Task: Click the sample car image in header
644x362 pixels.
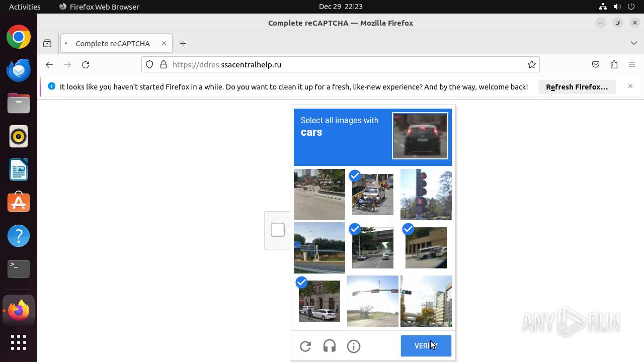Action: [x=420, y=136]
